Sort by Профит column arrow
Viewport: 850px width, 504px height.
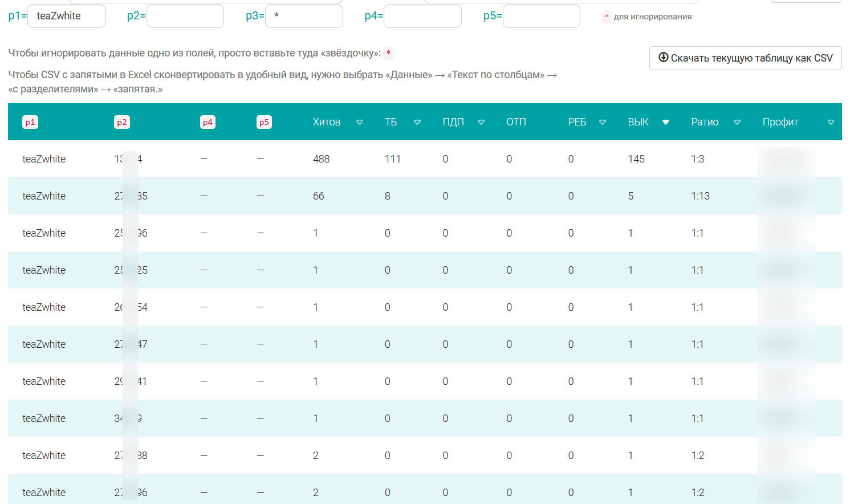(x=831, y=122)
